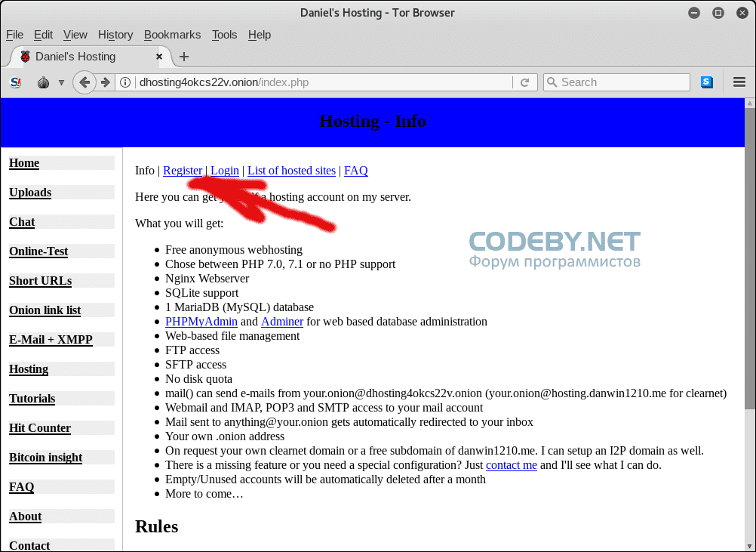This screenshot has height=552, width=756.
Task: Open Tutorials in sidebar
Action: point(32,399)
